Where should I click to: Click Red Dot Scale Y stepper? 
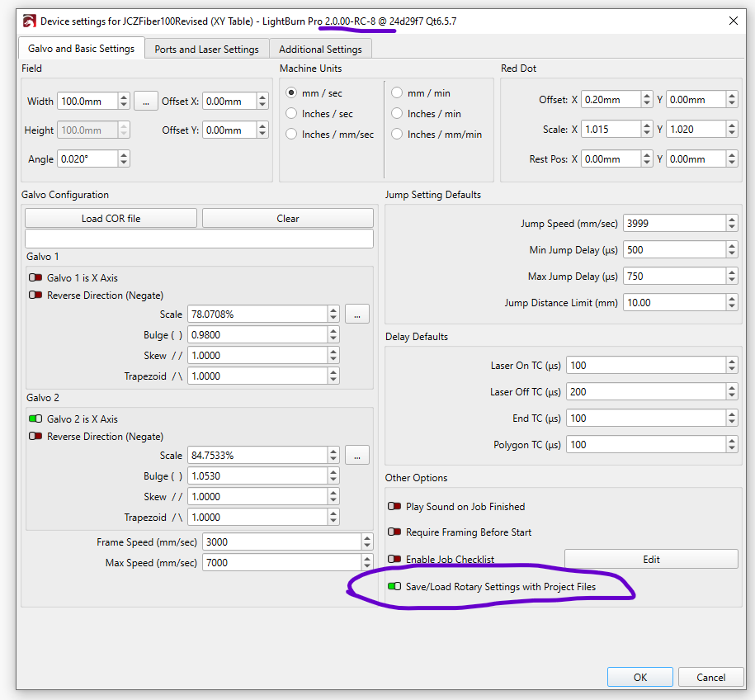(x=732, y=129)
